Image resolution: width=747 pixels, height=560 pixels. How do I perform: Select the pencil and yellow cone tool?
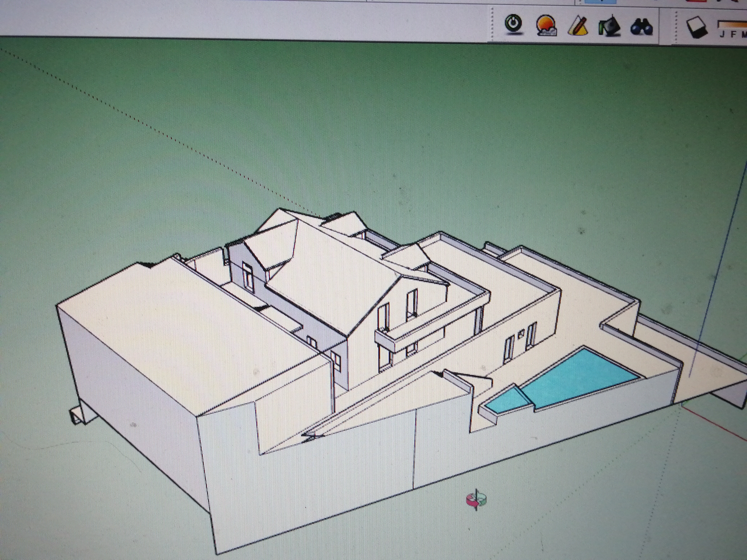pyautogui.click(x=578, y=26)
